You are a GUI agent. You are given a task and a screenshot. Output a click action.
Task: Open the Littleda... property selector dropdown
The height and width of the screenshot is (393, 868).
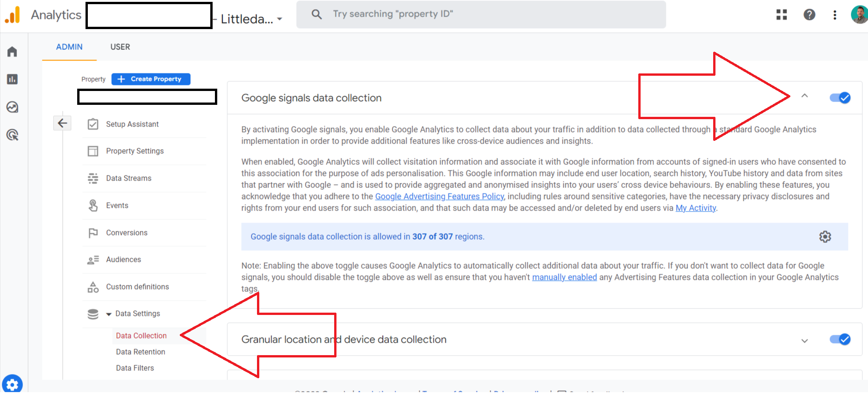251,19
